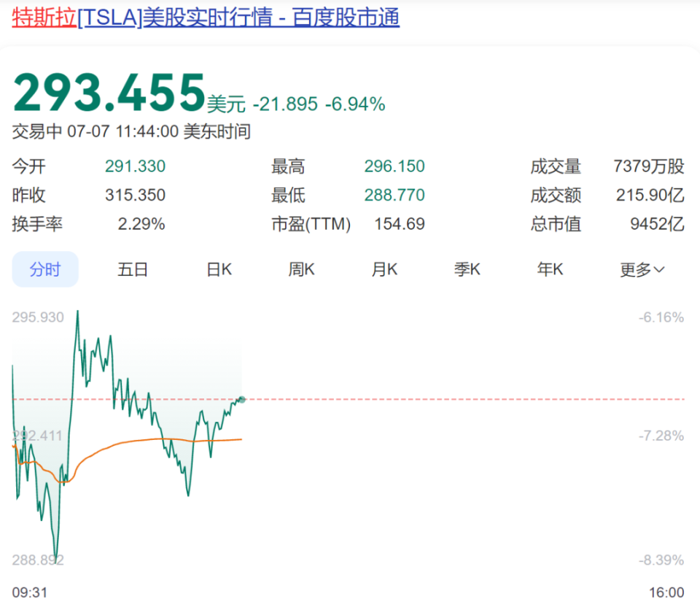Click the timestamp 07-07 11:44:00 美东时间

click(x=159, y=132)
